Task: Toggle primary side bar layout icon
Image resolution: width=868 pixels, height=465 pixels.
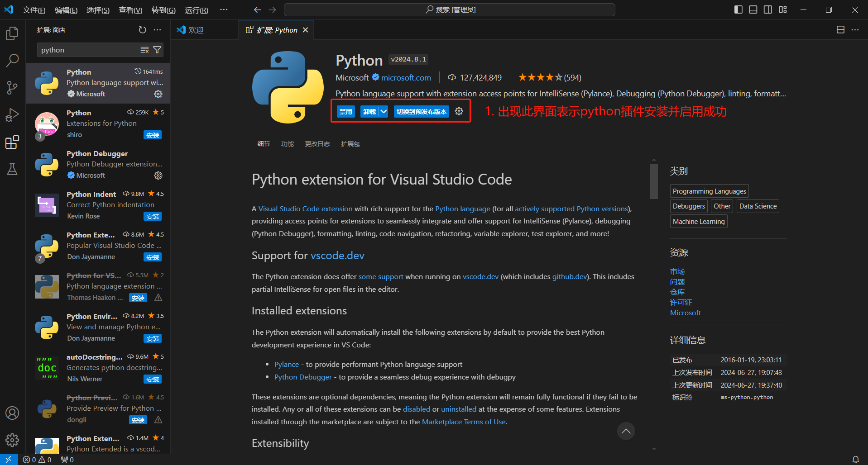Action: tap(738, 9)
